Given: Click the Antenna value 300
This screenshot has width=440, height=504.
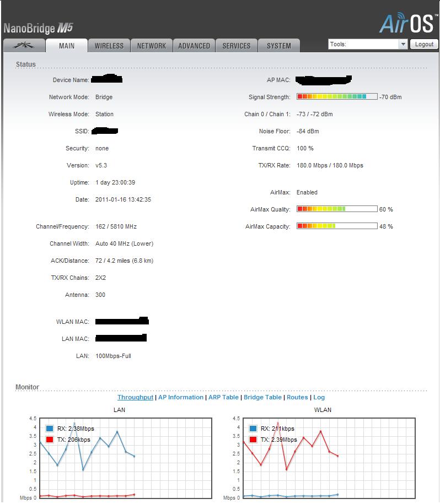Looking at the screenshot, I should point(100,295).
